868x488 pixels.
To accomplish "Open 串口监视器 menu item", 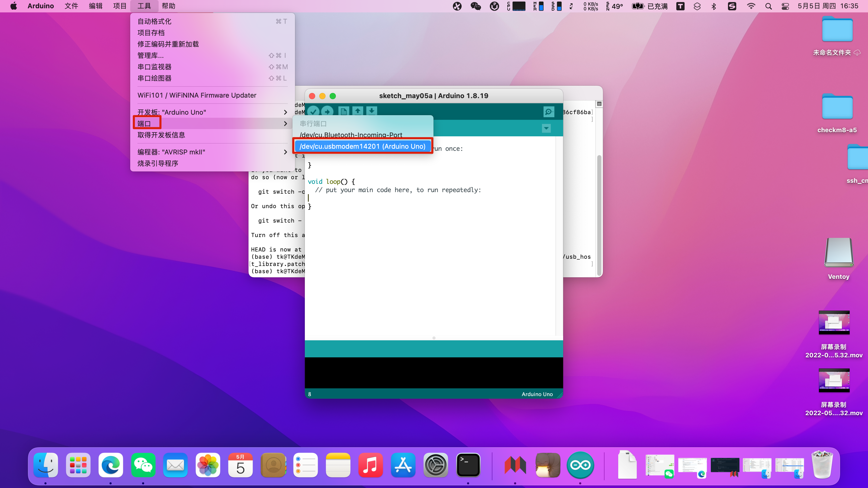I will click(212, 67).
